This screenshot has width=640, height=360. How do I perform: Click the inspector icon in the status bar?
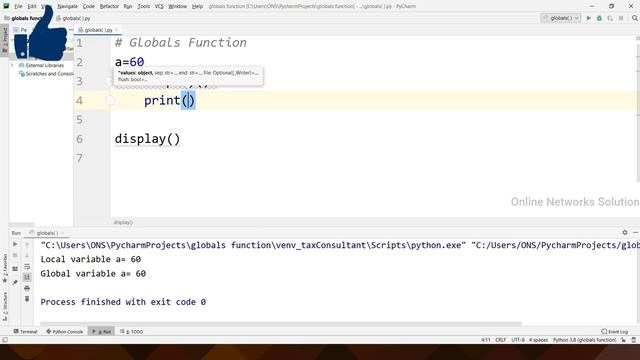[633, 340]
